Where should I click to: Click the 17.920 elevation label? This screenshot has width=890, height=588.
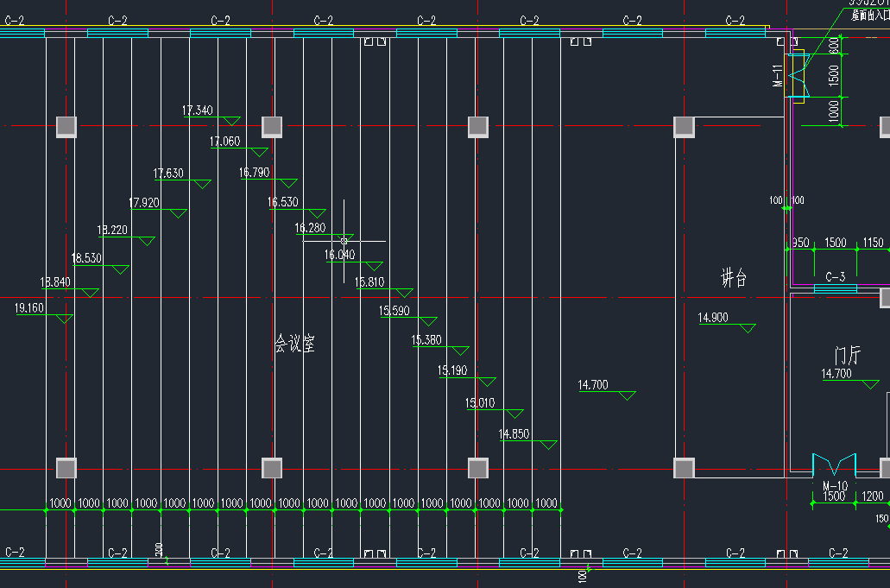pos(144,203)
